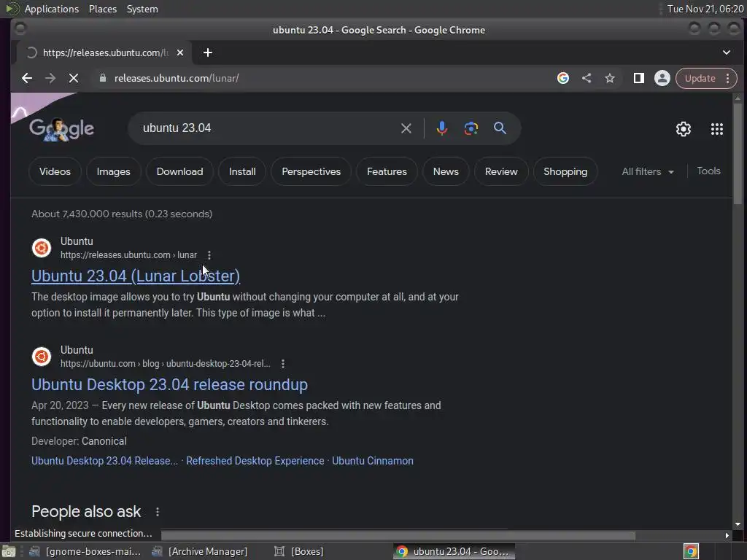Click the clock Tue Nov 21, 06:20
Viewport: 747px width, 560px height.
click(x=705, y=9)
